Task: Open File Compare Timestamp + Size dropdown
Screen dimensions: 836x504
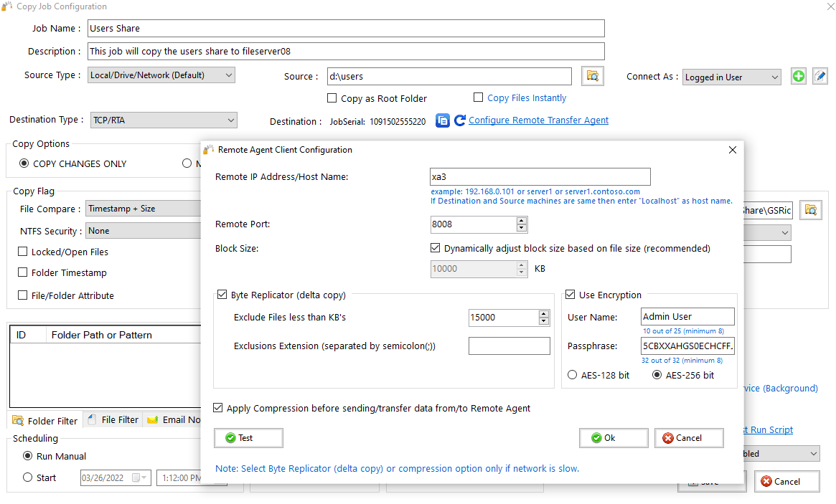Action: 143,209
